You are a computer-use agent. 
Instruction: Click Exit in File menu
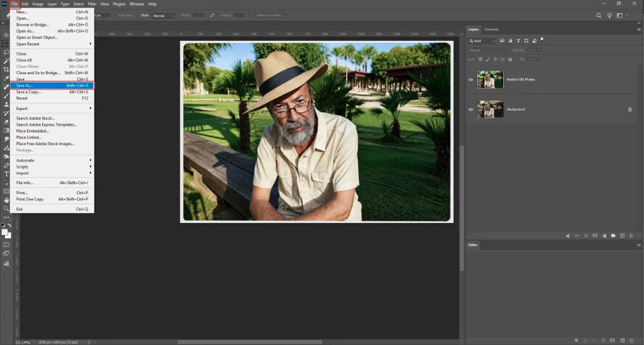click(x=52, y=209)
